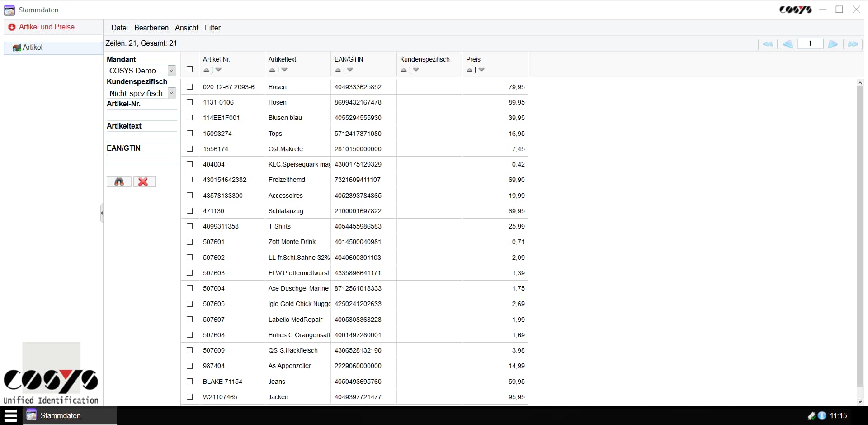Go to last page arrow

(x=853, y=44)
